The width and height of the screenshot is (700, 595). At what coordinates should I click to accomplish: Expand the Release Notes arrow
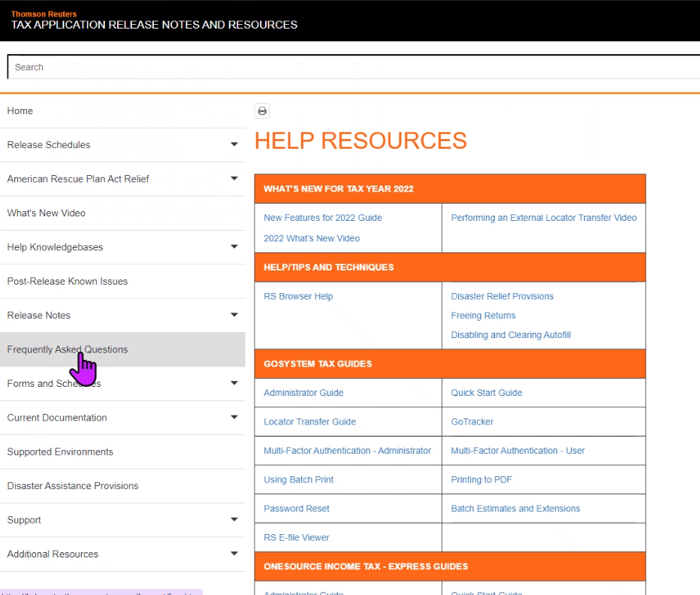[x=234, y=315]
